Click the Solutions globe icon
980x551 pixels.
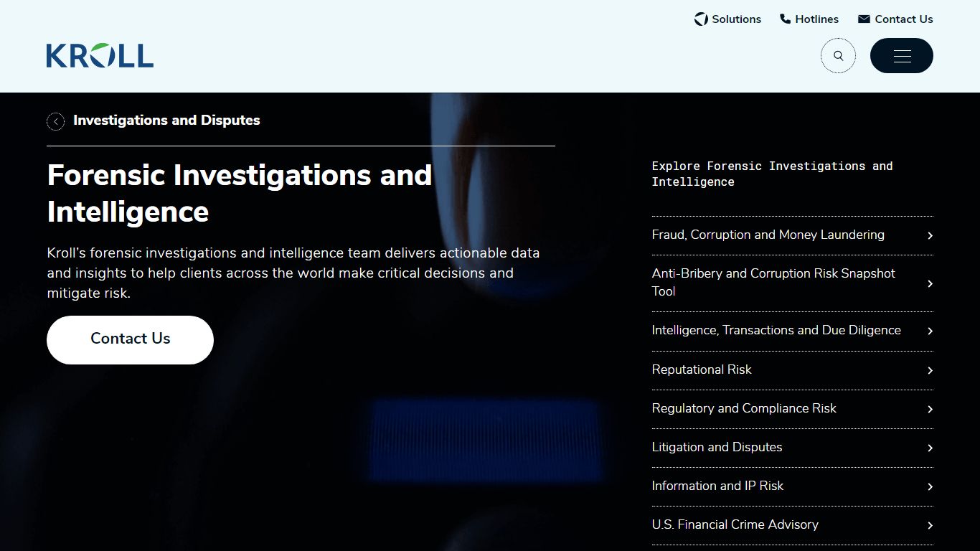(701, 19)
